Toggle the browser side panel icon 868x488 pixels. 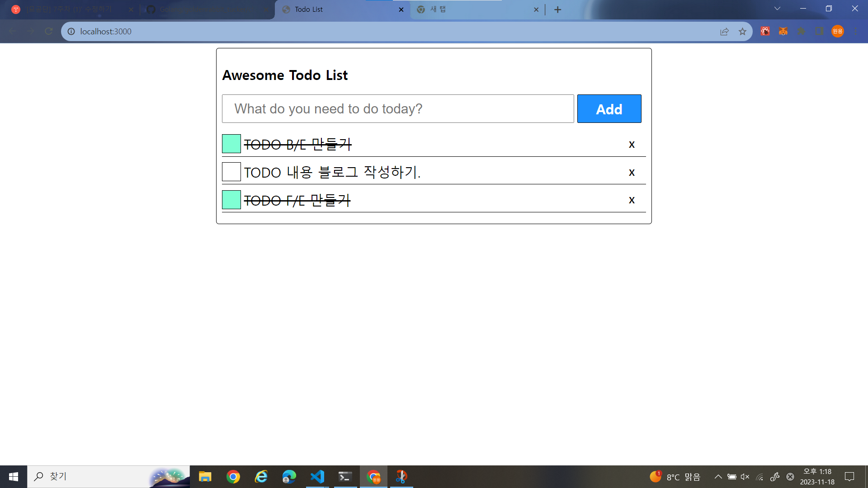point(819,31)
